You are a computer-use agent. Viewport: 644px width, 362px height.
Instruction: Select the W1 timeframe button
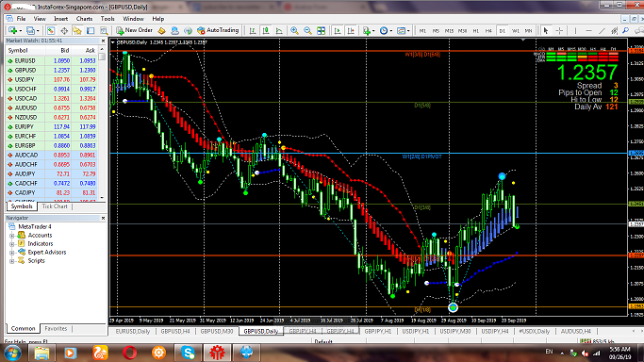[x=516, y=31]
